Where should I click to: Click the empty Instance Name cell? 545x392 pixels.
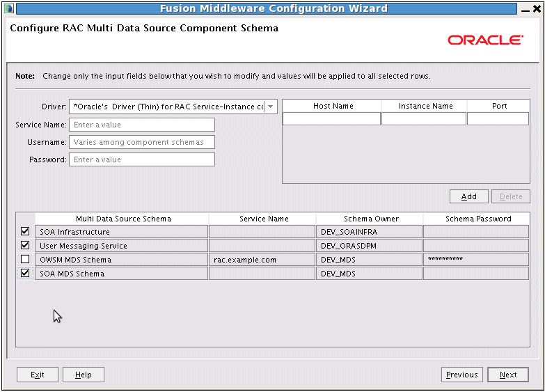tap(424, 118)
